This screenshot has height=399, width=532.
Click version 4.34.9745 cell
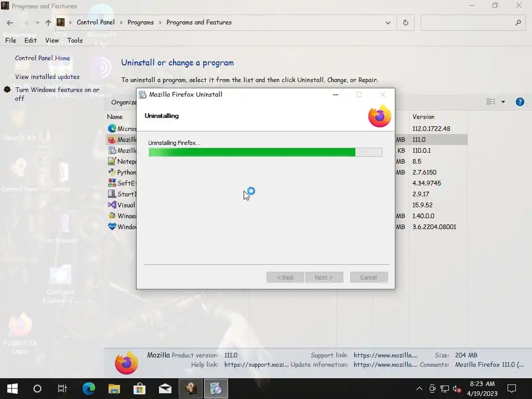[x=427, y=183]
